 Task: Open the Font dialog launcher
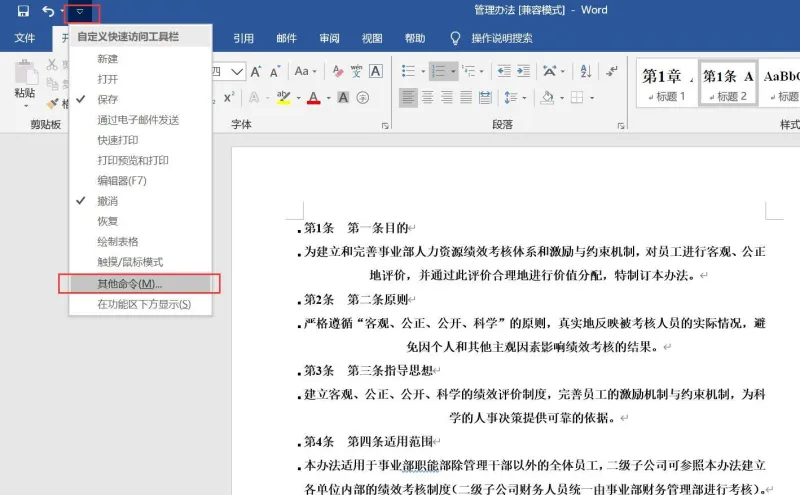pyautogui.click(x=385, y=126)
